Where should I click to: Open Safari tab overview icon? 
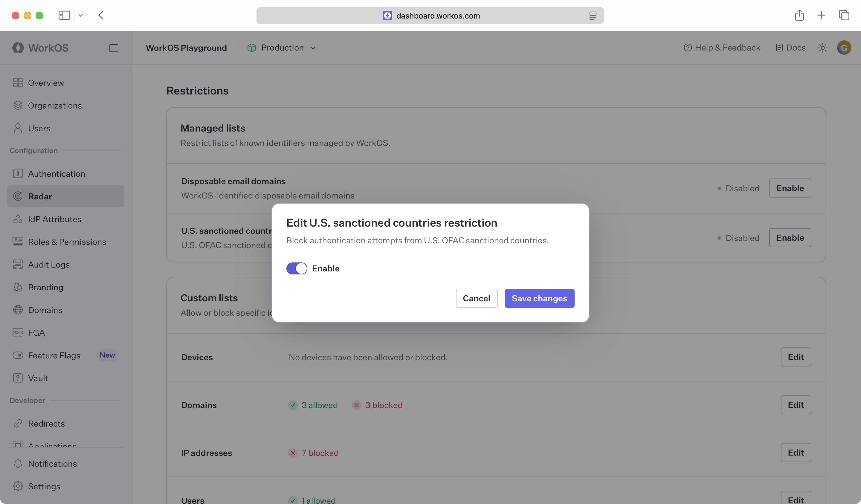tap(844, 15)
